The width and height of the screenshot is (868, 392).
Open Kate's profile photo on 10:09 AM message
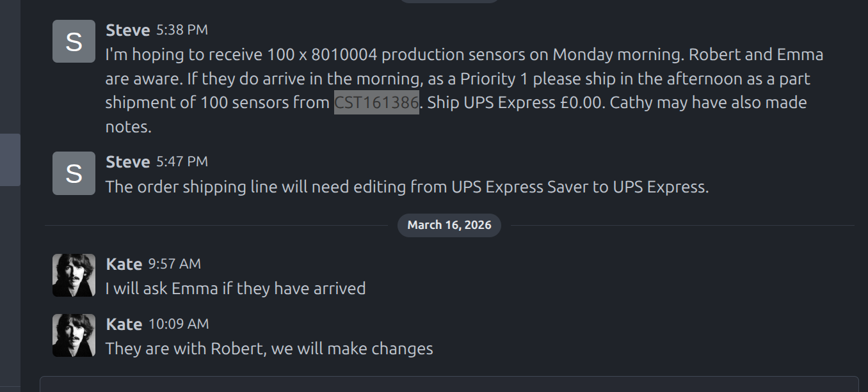click(74, 336)
